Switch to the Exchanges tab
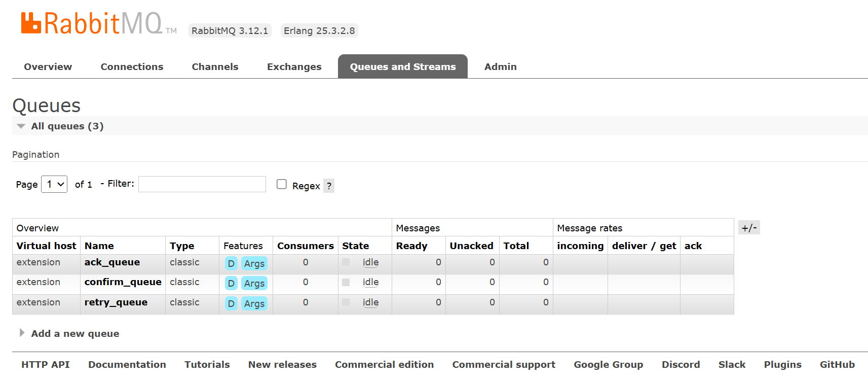 tap(294, 67)
